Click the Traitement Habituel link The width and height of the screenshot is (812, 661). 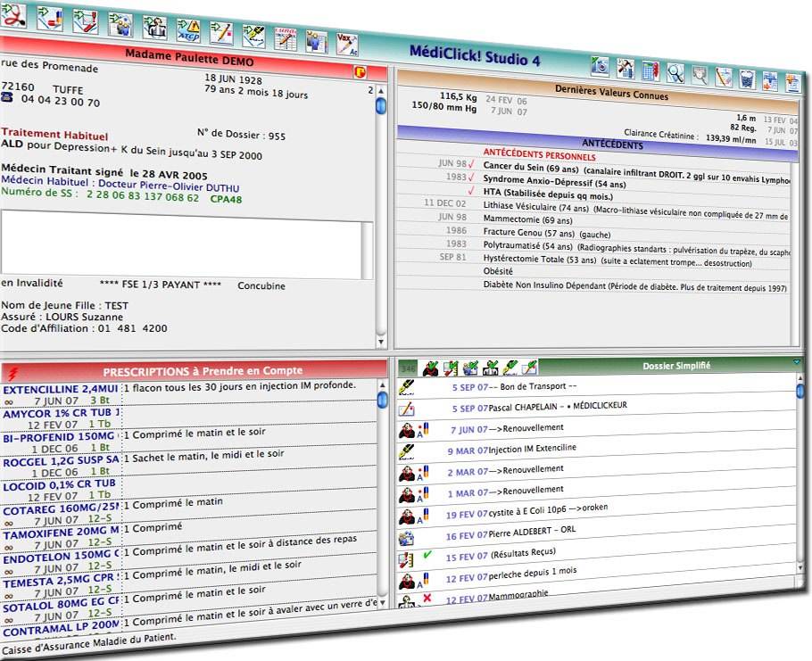pyautogui.click(x=54, y=134)
